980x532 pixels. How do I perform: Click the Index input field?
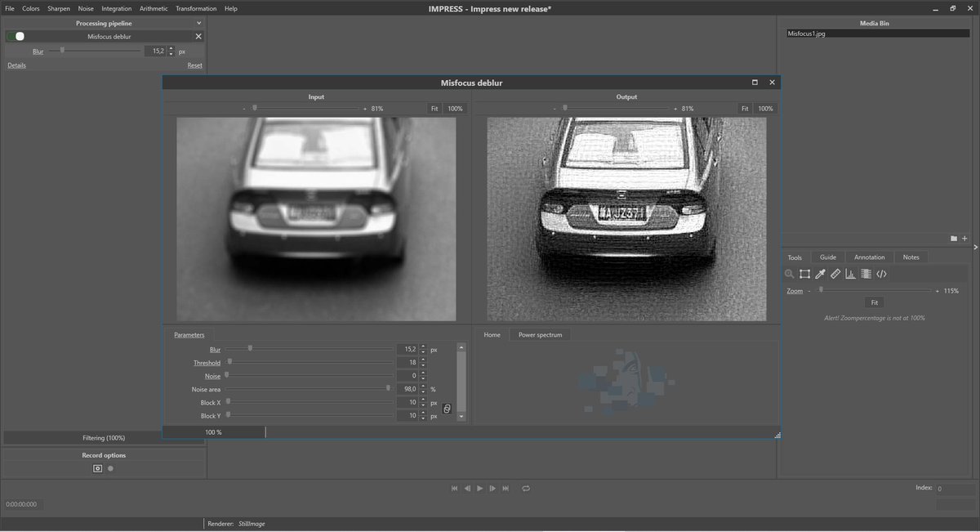pyautogui.click(x=955, y=490)
